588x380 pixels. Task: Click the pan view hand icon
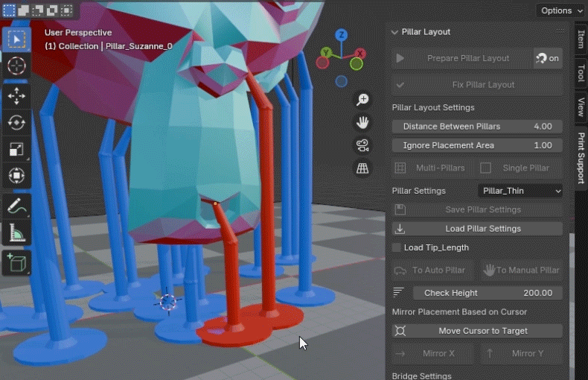[362, 122]
